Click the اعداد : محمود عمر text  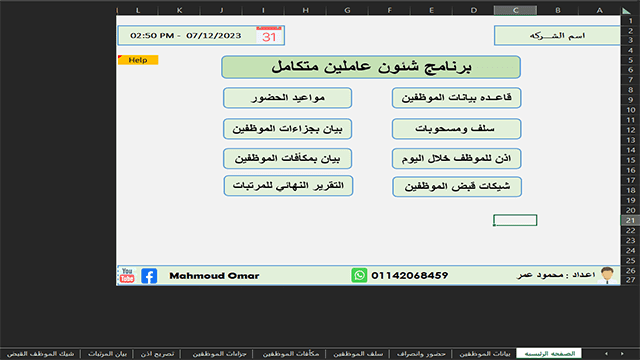pyautogui.click(x=556, y=275)
